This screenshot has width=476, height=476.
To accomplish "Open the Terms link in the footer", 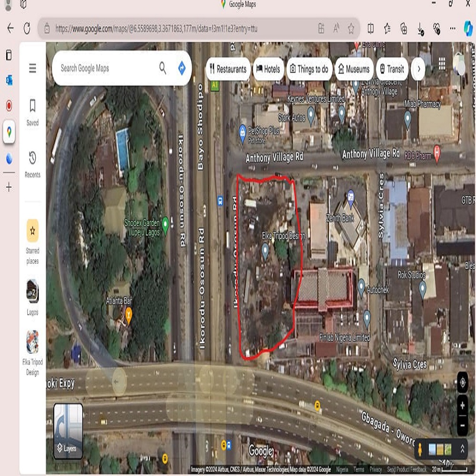I will [x=359, y=469].
